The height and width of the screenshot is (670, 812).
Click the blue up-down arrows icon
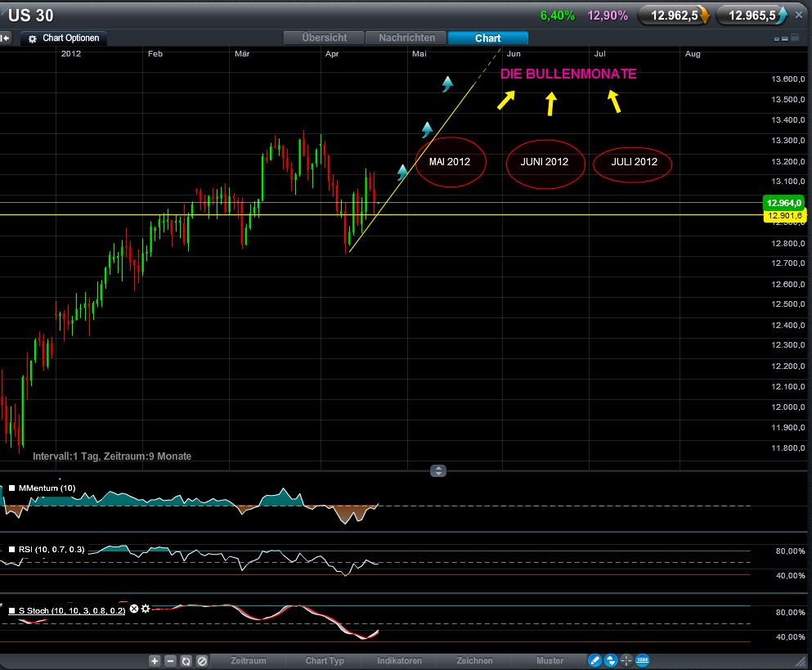[x=611, y=661]
